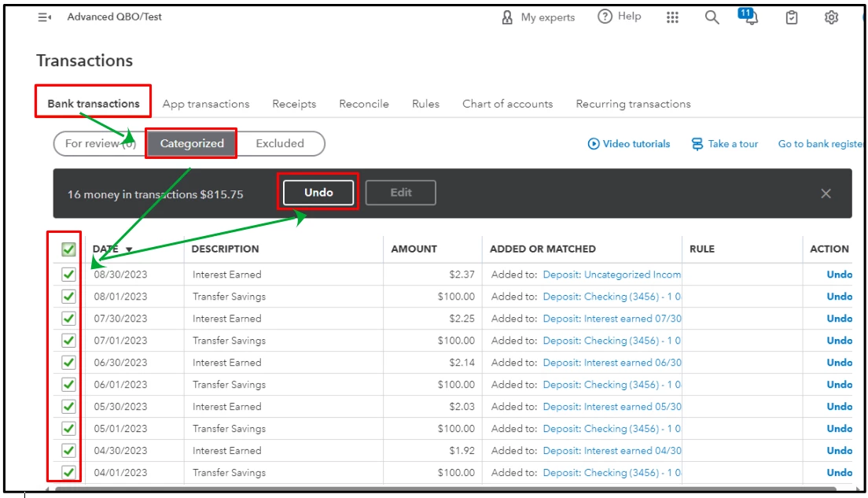Open notifications bell with 11 badge

pos(748,17)
